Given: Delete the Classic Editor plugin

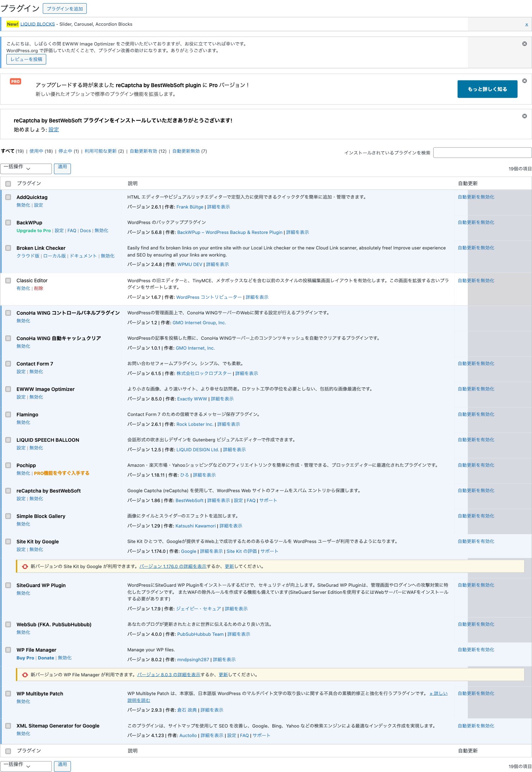Looking at the screenshot, I should click(38, 288).
